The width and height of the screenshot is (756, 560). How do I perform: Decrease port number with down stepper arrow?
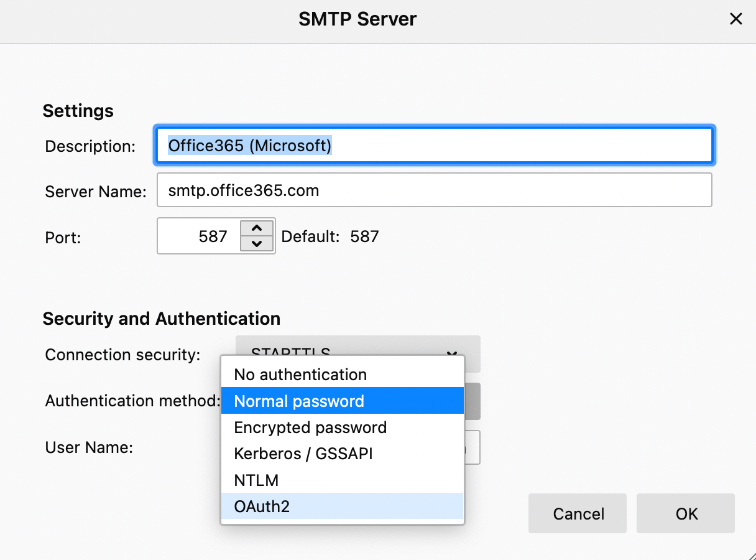click(x=257, y=243)
